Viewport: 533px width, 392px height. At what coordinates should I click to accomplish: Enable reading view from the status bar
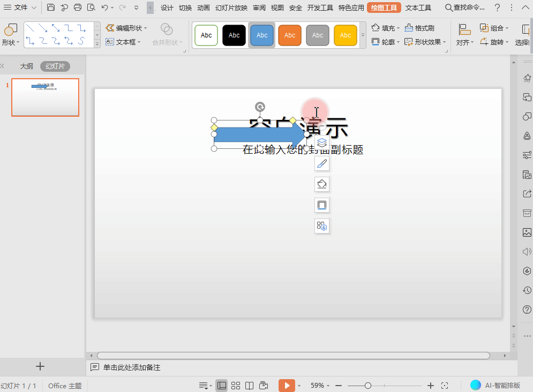[250, 385]
